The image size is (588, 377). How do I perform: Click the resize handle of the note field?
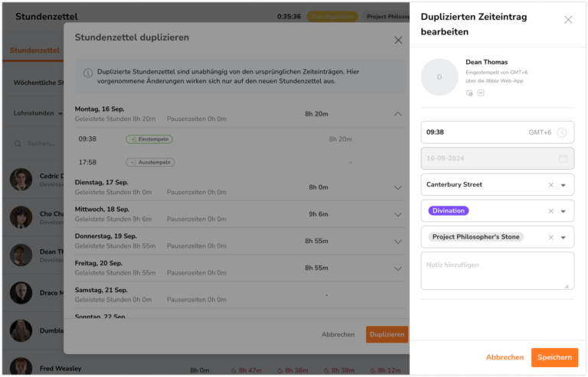pos(567,287)
